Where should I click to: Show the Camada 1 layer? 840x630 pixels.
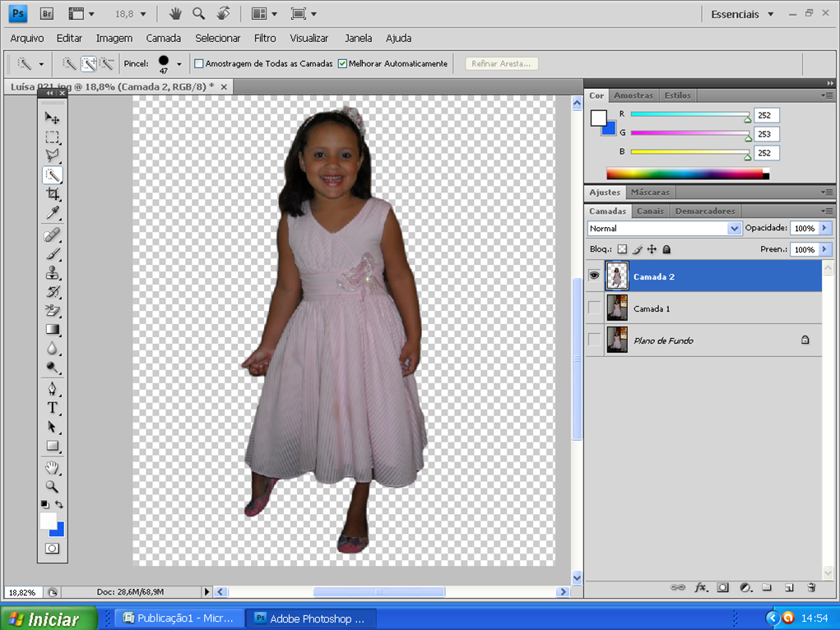tap(594, 308)
